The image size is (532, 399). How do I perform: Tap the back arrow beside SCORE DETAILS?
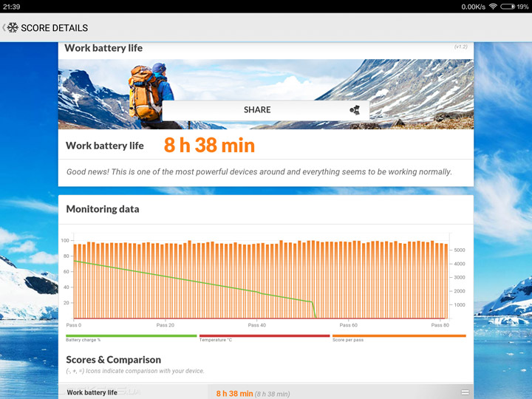coord(4,27)
